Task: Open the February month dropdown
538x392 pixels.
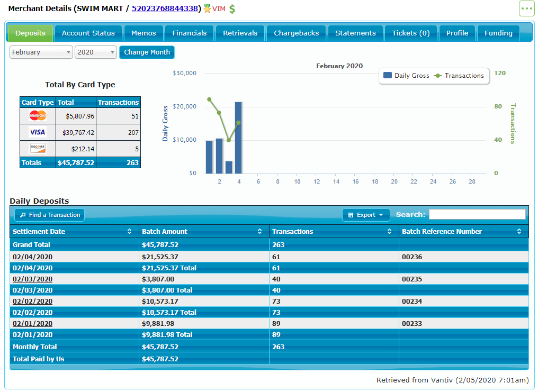Action: [41, 52]
